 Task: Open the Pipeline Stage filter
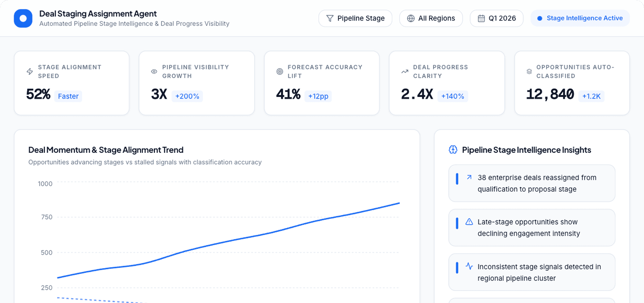click(x=355, y=18)
